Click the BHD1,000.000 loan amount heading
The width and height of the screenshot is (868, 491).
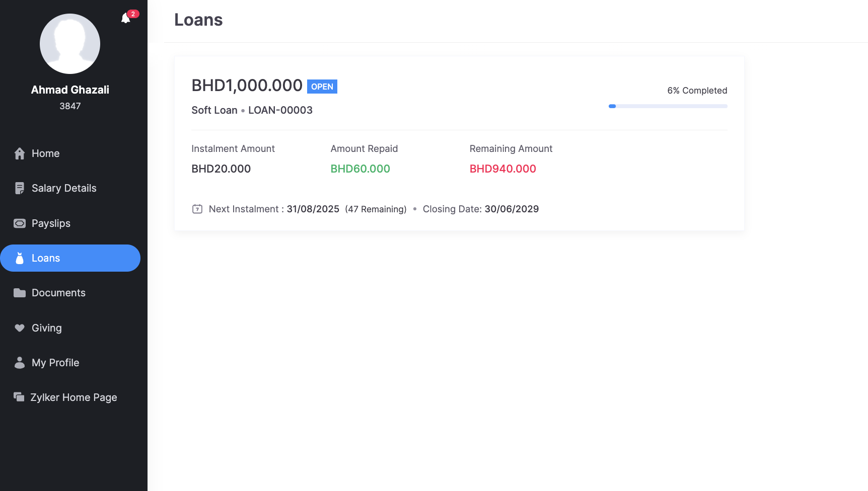247,86
